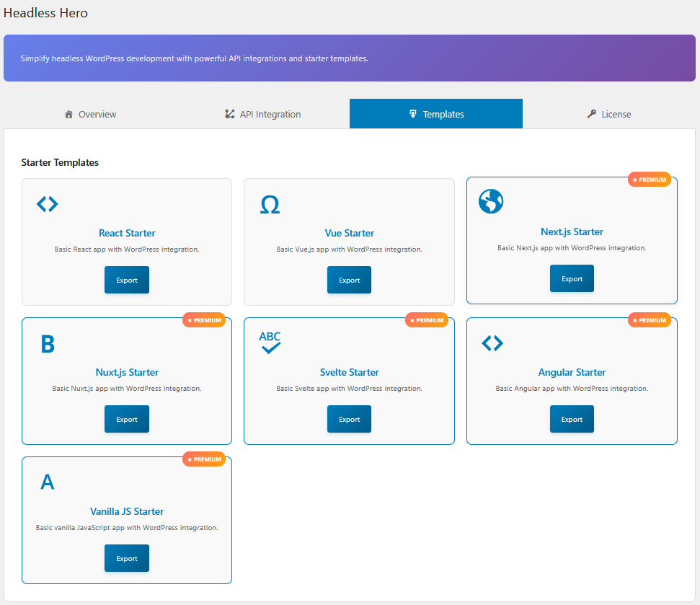The height and width of the screenshot is (605, 700).
Task: Go to the License tab
Action: coord(609,114)
